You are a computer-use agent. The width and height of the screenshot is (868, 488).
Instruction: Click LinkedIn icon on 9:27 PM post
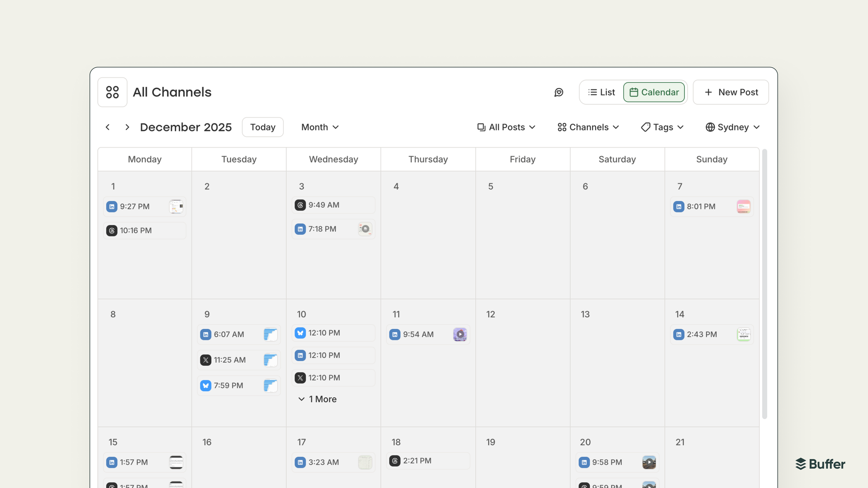pos(112,206)
